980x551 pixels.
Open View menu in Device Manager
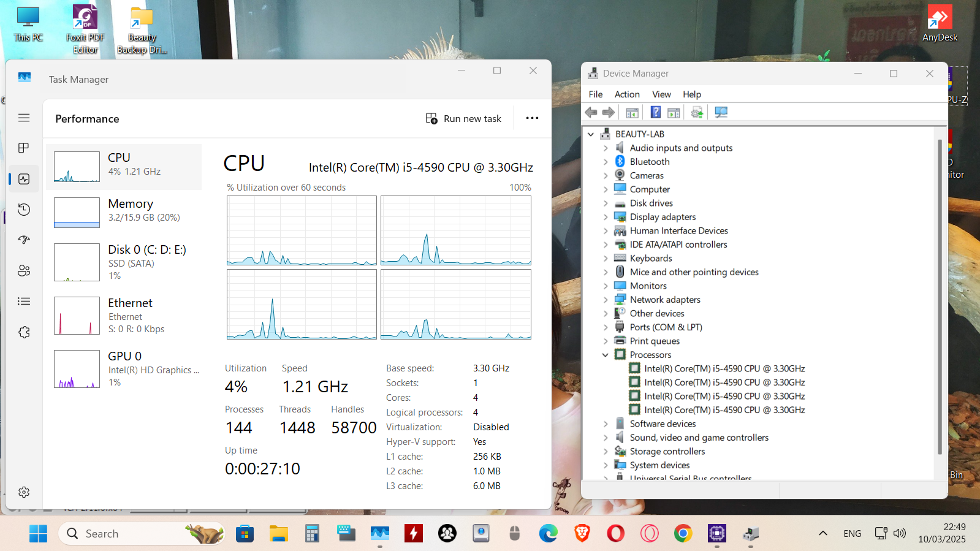(x=661, y=94)
